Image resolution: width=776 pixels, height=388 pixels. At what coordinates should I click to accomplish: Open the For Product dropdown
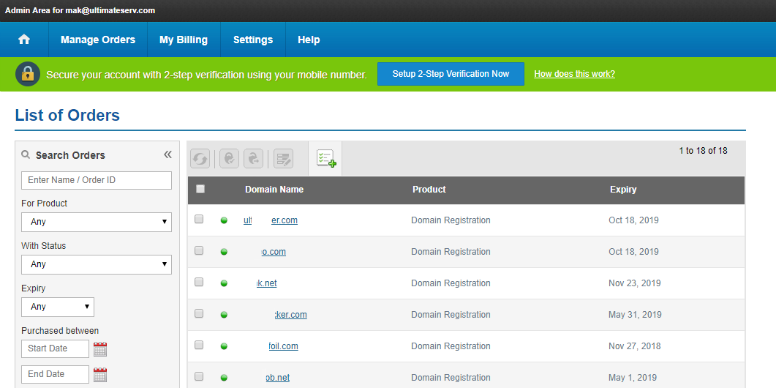click(x=97, y=222)
